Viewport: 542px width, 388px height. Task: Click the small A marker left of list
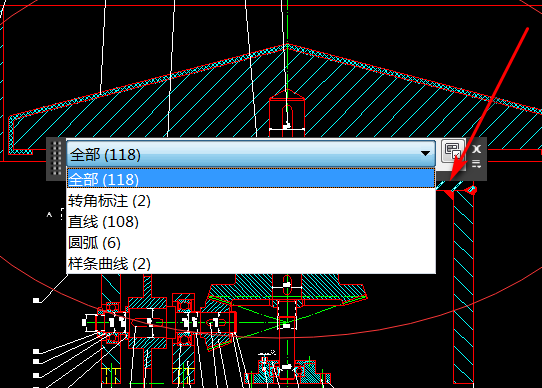[49, 215]
